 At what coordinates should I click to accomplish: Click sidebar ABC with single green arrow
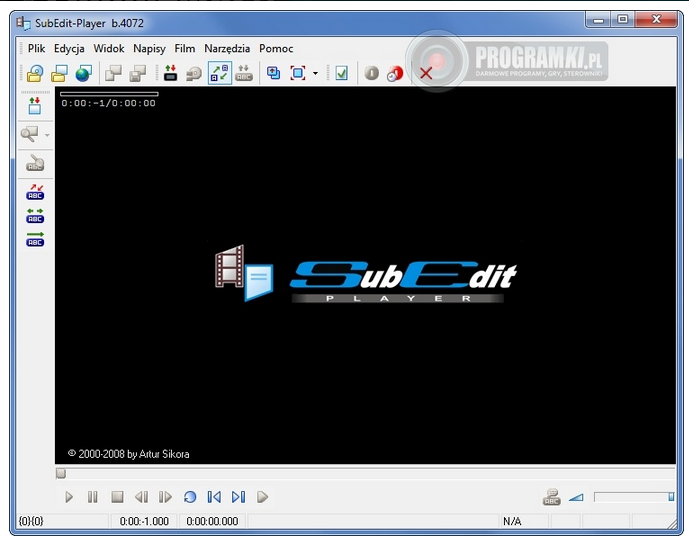[x=35, y=240]
